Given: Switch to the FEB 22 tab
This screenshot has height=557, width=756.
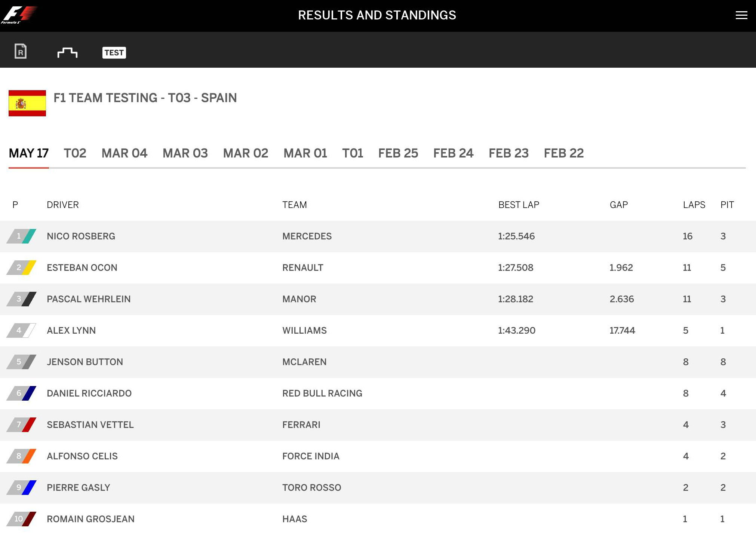Looking at the screenshot, I should (x=564, y=153).
